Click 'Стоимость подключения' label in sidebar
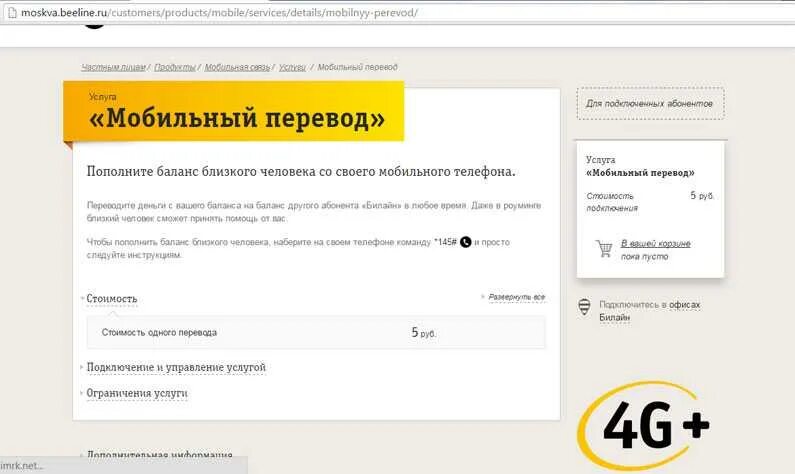The width and height of the screenshot is (795, 474). (x=612, y=202)
